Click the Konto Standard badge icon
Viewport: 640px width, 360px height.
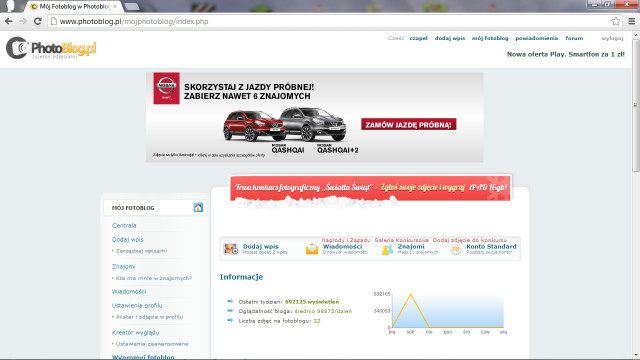pyautogui.click(x=456, y=249)
